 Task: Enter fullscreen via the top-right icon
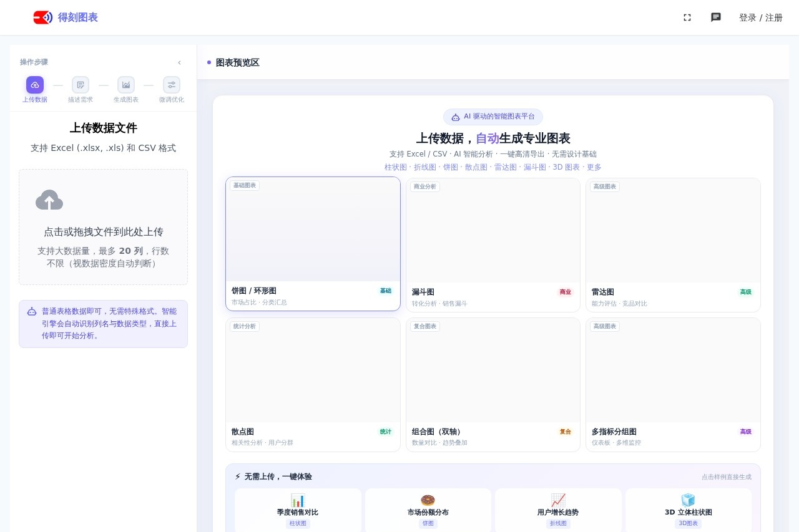tap(687, 17)
